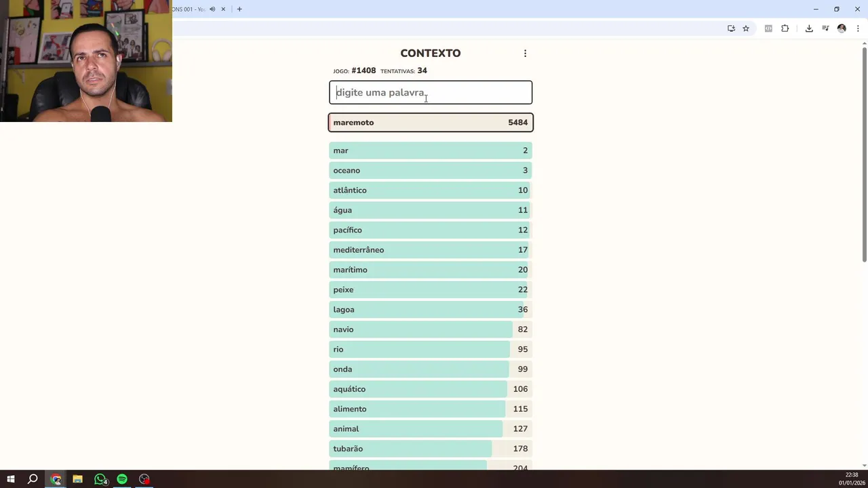Click the 'rio' guess row
This screenshot has height=488, width=868.
(431, 349)
